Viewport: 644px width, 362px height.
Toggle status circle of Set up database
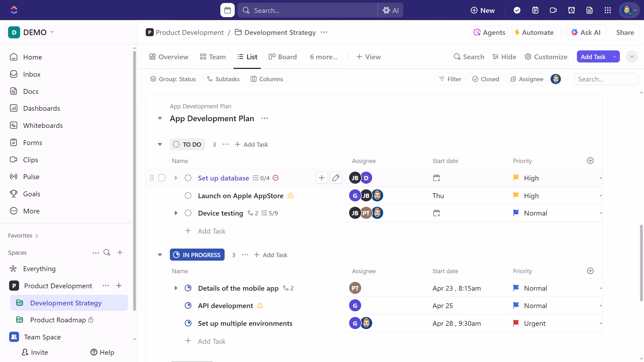[188, 178]
